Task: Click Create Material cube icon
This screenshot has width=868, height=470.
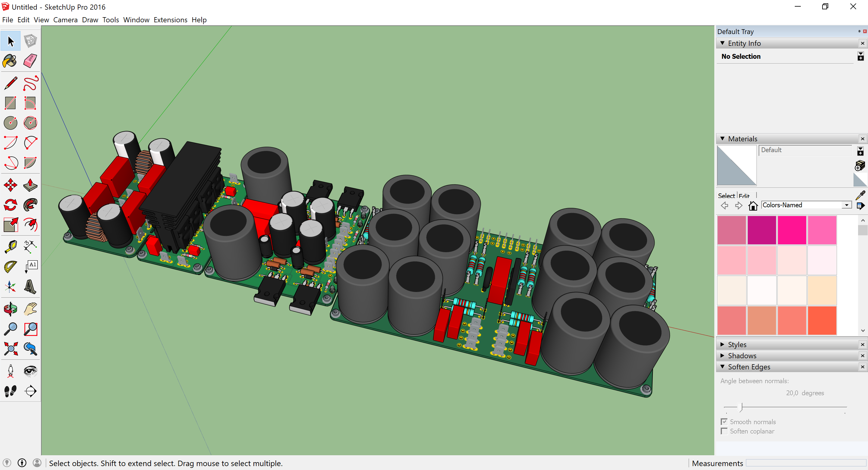Action: click(x=860, y=166)
